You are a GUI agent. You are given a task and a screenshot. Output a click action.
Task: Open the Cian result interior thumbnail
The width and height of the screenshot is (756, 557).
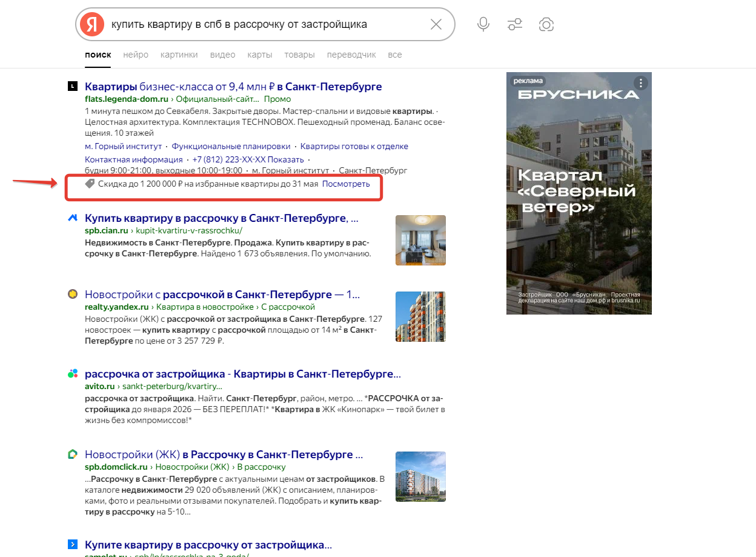420,240
